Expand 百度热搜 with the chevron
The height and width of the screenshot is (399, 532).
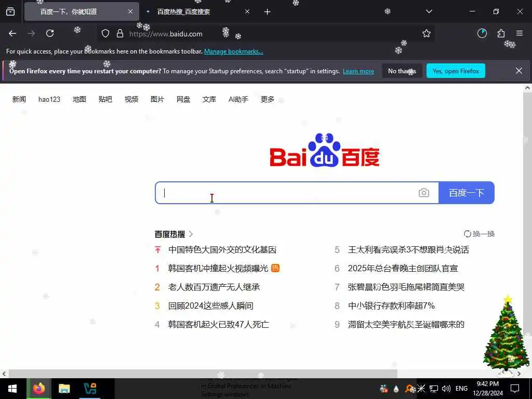(x=191, y=234)
